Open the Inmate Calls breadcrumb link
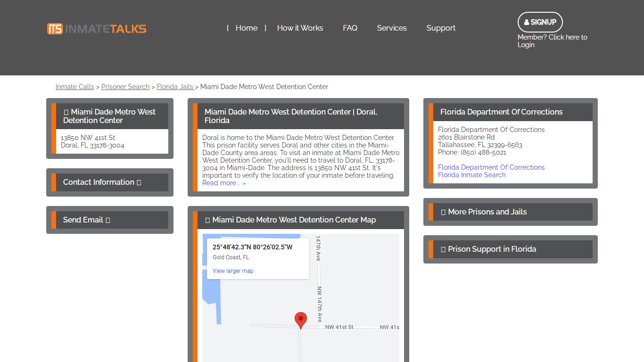644x362 pixels. coord(75,87)
